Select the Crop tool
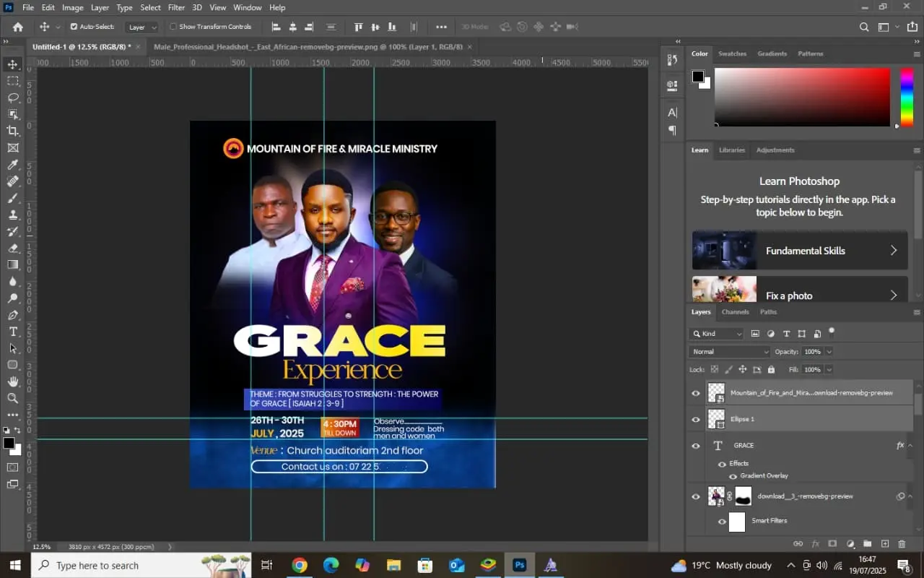The image size is (924, 578). point(13,131)
